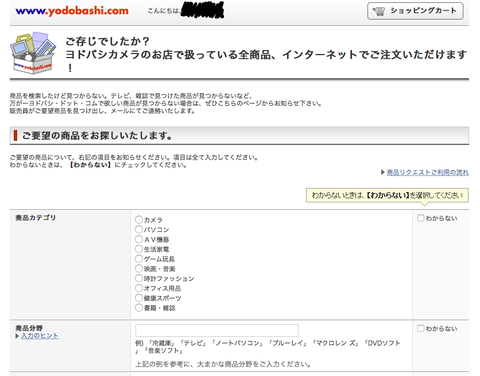Click the ご存じでしたか? headline text
Screen dimensions: 480x376
107,41
